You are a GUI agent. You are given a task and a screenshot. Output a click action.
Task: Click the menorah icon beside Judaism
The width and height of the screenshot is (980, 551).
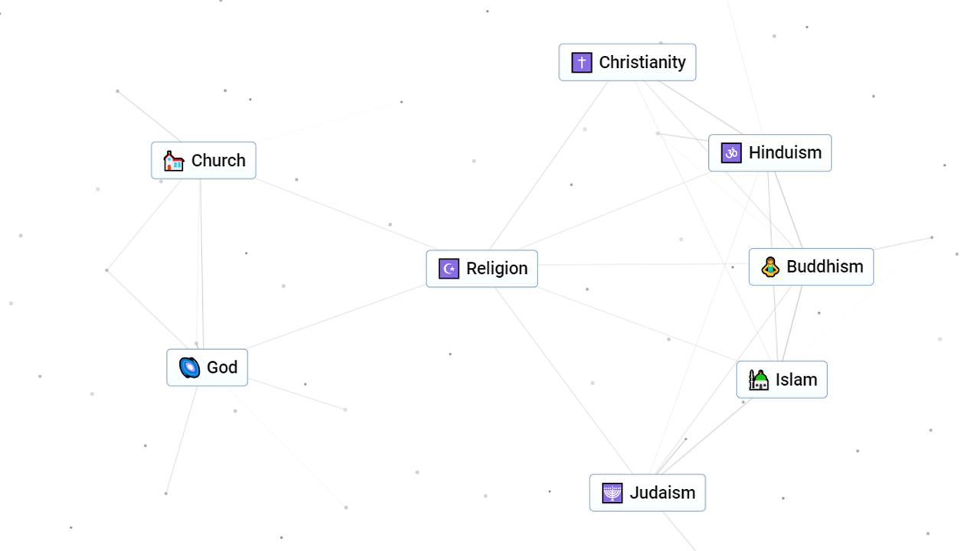pyautogui.click(x=612, y=493)
